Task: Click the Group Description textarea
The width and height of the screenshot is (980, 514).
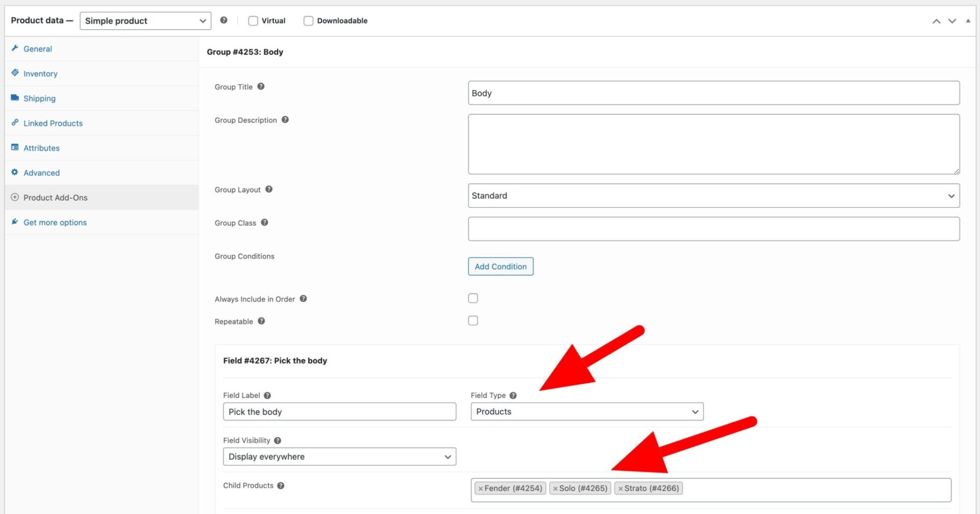Action: point(714,144)
